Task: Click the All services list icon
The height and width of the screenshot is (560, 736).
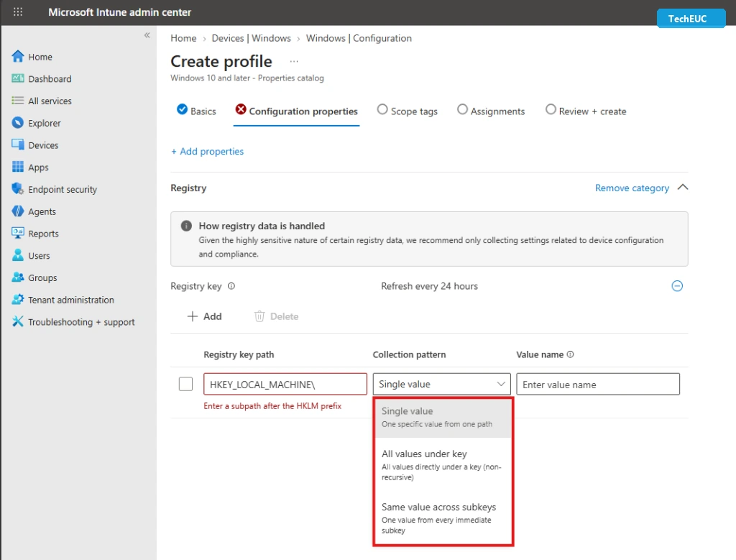Action: 18,101
